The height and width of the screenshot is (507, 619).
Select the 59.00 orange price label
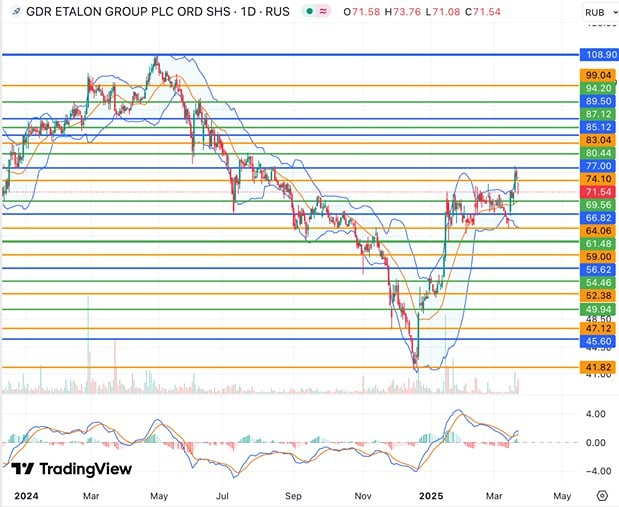pyautogui.click(x=598, y=257)
